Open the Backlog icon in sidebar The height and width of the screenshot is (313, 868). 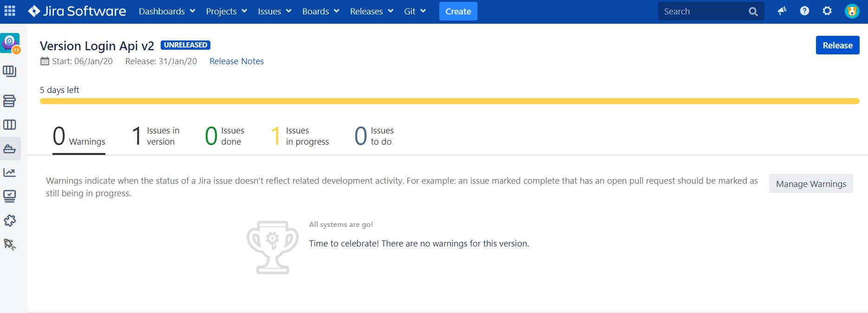[9, 100]
